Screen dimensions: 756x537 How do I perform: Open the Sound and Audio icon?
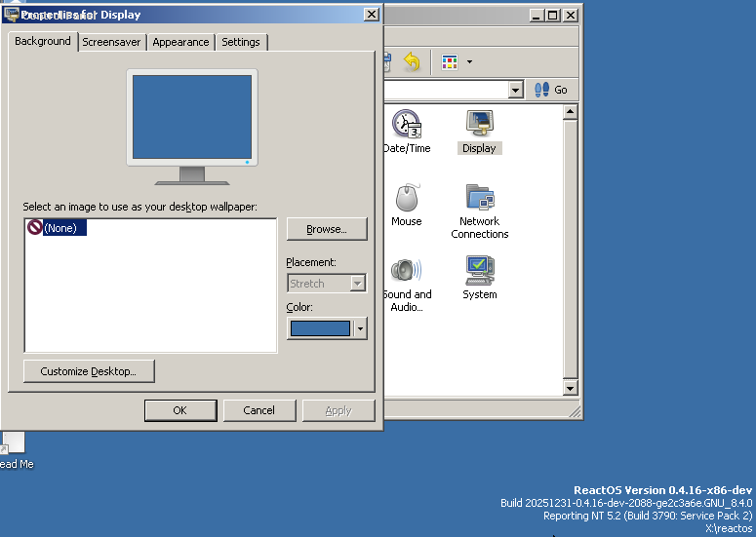(407, 272)
